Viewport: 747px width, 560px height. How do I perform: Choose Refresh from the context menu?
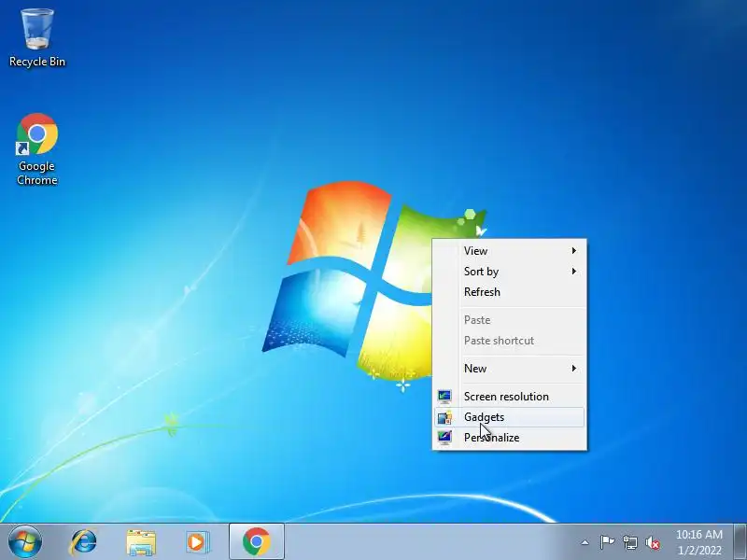tap(509, 292)
